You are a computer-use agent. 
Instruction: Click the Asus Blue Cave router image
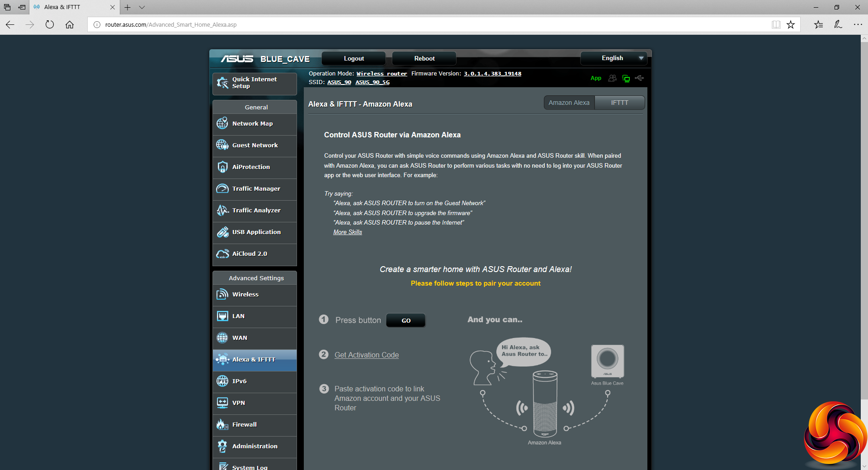click(x=608, y=361)
